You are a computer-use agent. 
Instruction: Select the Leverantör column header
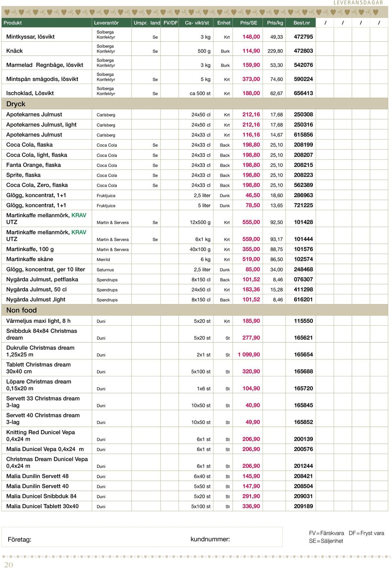coord(106,23)
